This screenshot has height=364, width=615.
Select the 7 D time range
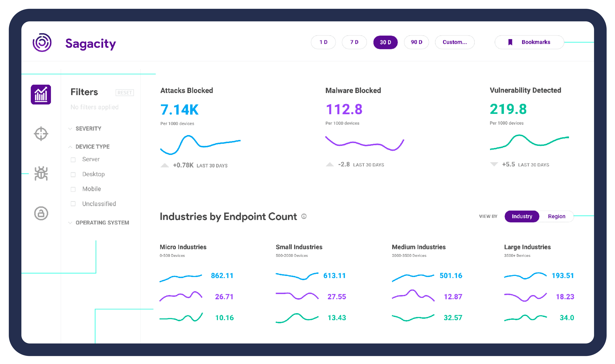[354, 42]
